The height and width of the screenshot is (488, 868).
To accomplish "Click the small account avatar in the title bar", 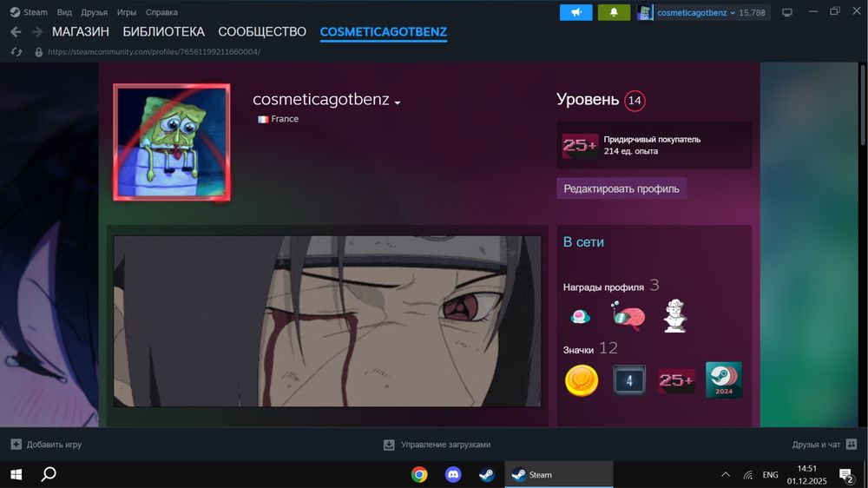I will (644, 12).
